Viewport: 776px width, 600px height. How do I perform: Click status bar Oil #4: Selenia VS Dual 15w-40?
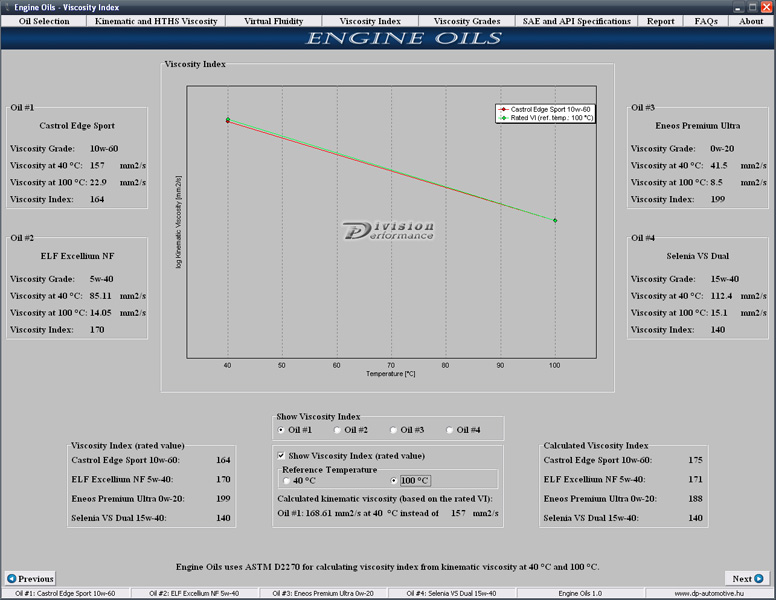pyautogui.click(x=451, y=593)
